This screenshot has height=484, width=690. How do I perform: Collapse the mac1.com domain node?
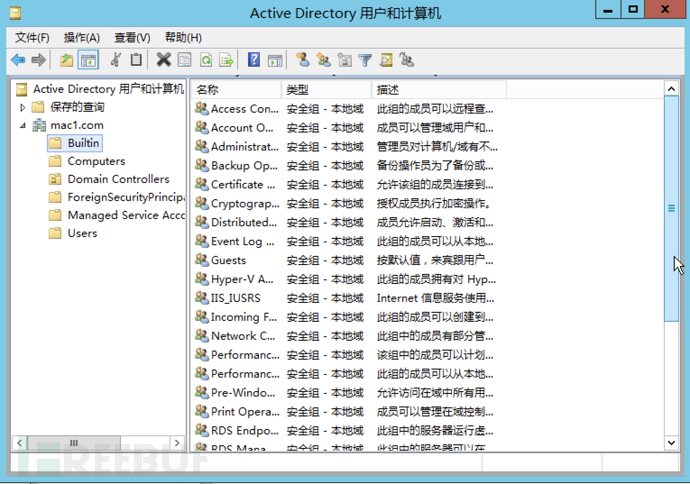pyautogui.click(x=23, y=125)
